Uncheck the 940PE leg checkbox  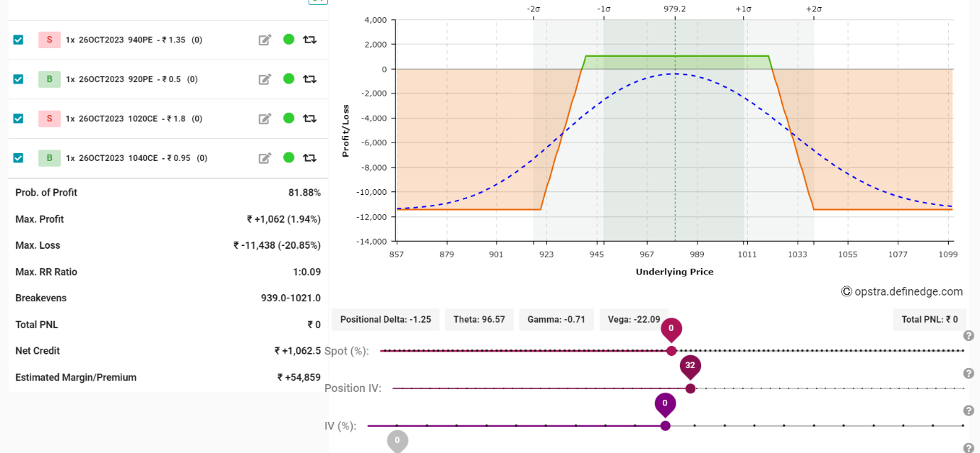(18, 40)
